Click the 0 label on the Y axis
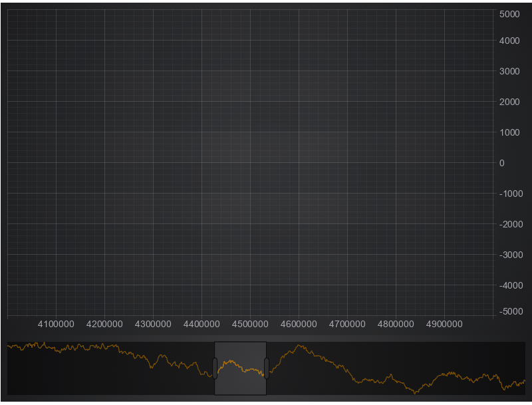 (501, 163)
